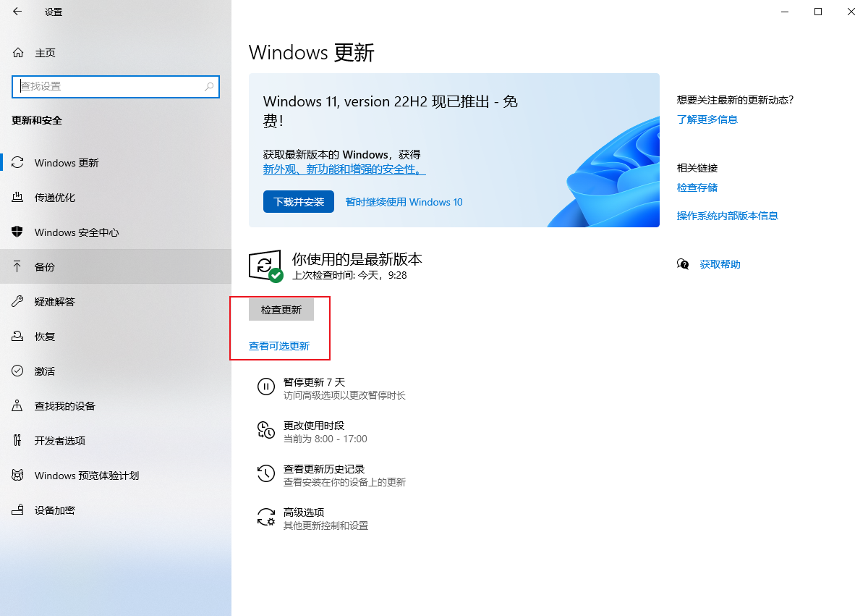This screenshot has height=616, width=868.
Task: Click the 查找设置 search box
Action: pyautogui.click(x=116, y=86)
